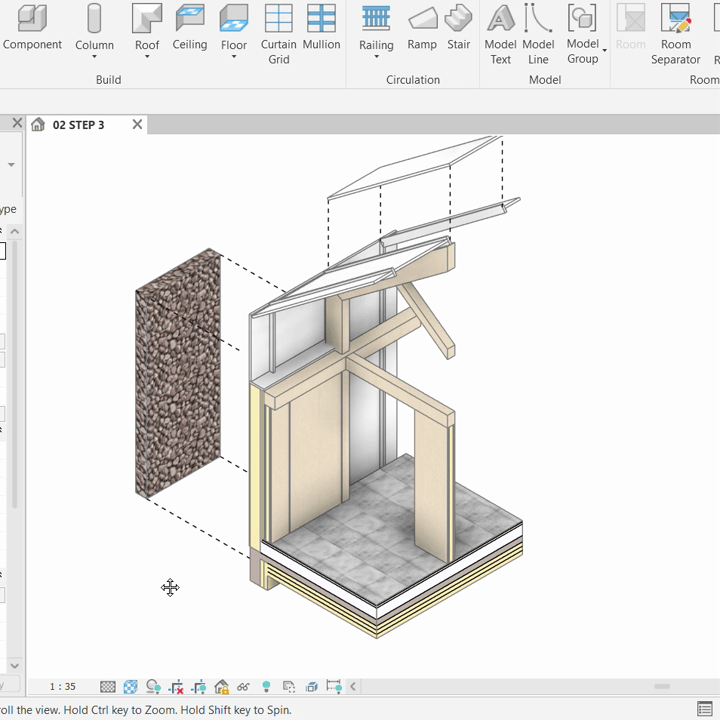Open the Floor dropdown arrow
The height and width of the screenshot is (720, 720).
(234, 57)
